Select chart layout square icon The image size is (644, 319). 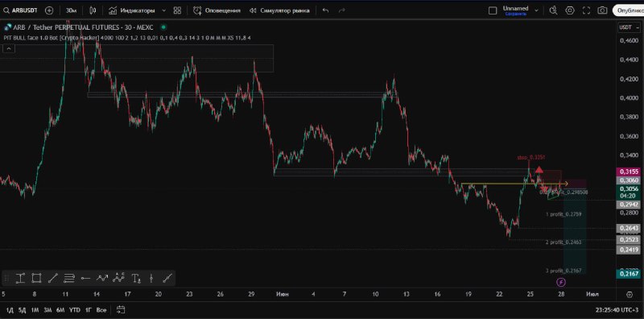coord(493,10)
